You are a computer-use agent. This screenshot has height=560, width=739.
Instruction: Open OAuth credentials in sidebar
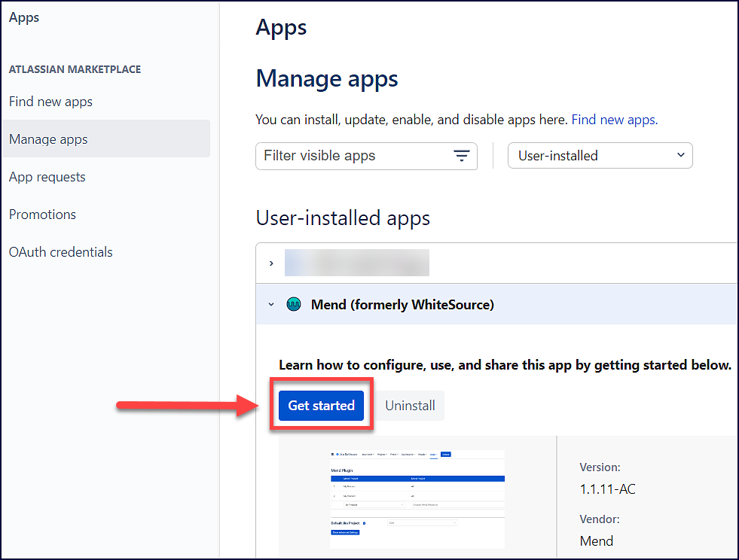click(61, 252)
